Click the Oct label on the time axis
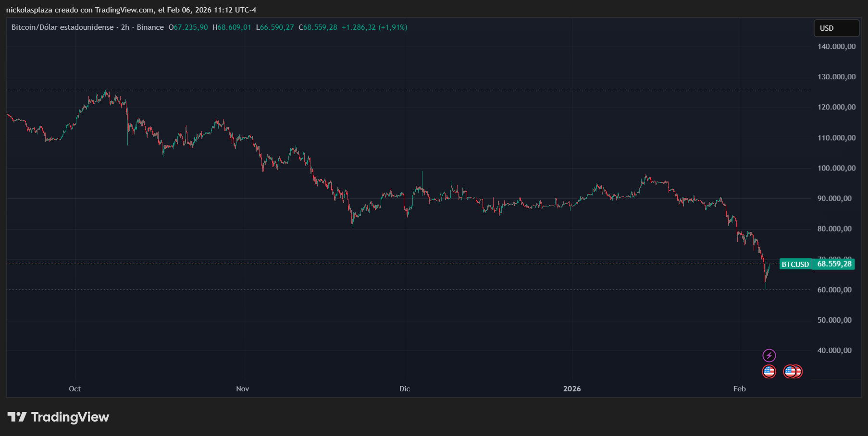This screenshot has height=436, width=868. point(75,389)
